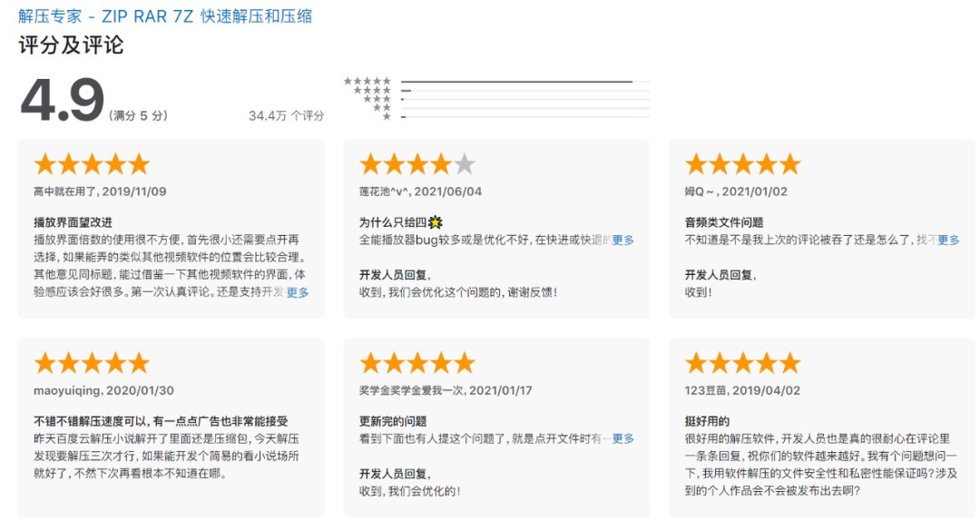The image size is (980, 521).
Task: Click the 不错不错解压速度可以 review title
Action: coord(160,421)
